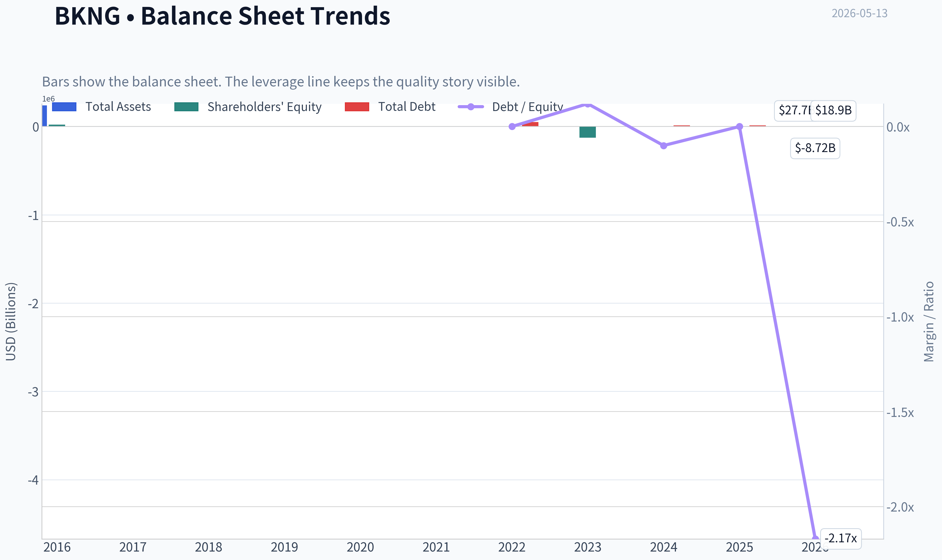Toggle the Total Assets legend swatch

click(x=64, y=107)
